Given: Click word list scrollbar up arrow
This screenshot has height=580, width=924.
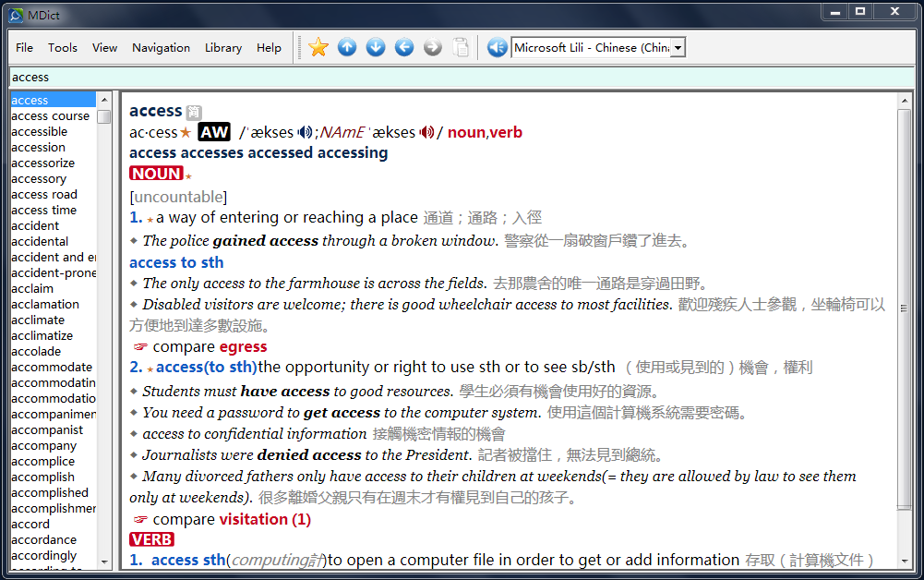Looking at the screenshot, I should [x=104, y=100].
